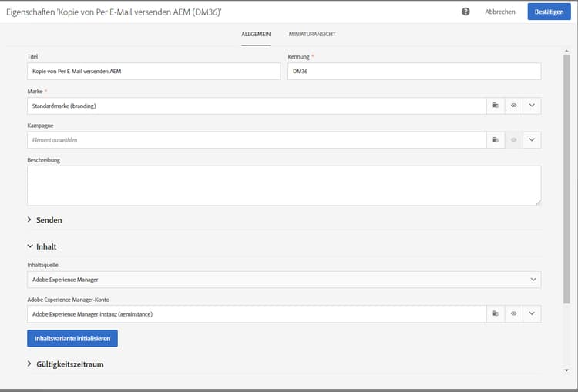This screenshot has height=392, width=578.
Task: Focus the Adobe Experience Manager-Konto field
Action: pos(257,314)
